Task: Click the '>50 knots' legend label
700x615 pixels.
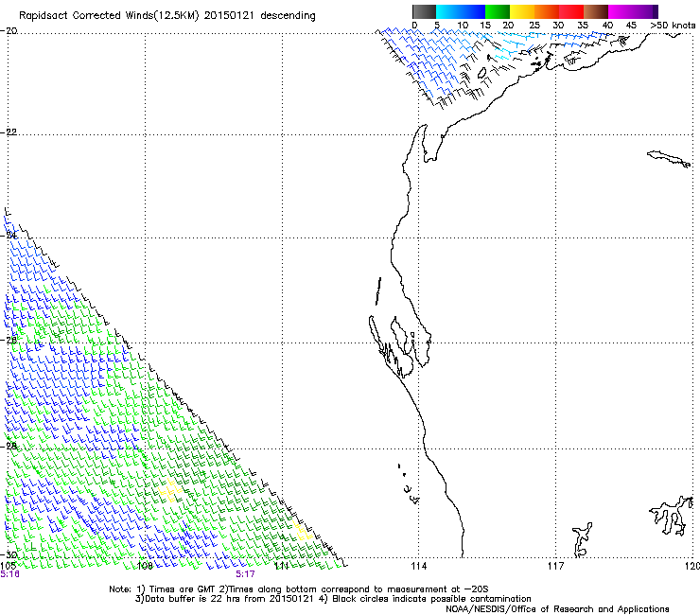Action: (673, 26)
